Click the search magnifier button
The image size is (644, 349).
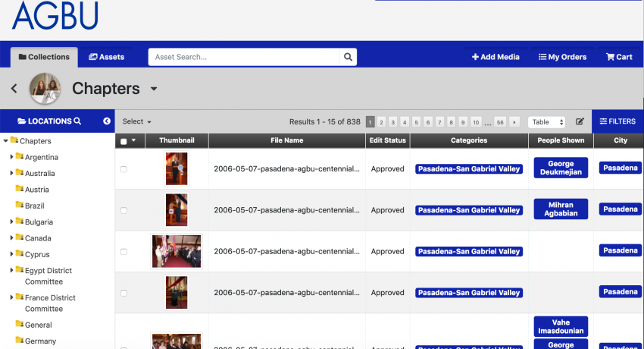tap(348, 57)
